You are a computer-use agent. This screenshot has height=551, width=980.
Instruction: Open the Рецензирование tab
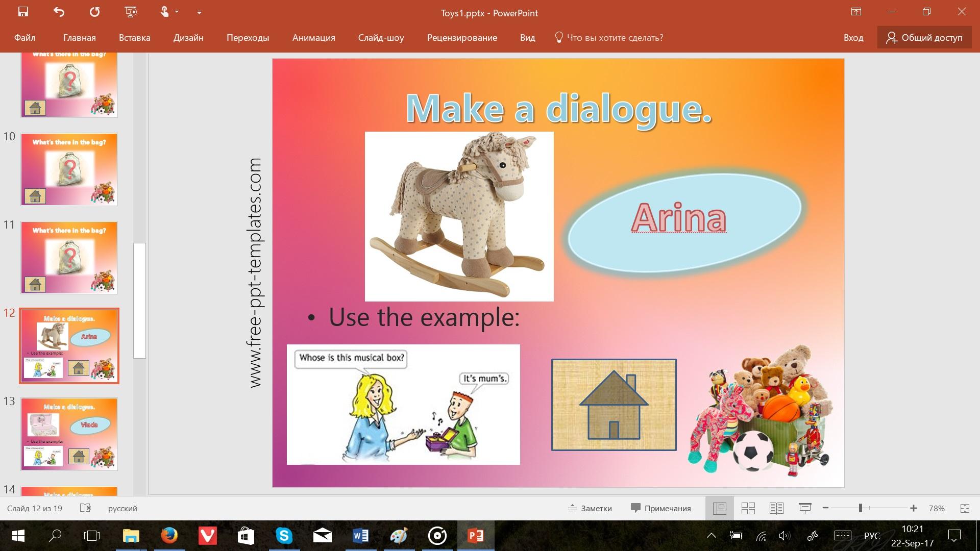tap(462, 38)
